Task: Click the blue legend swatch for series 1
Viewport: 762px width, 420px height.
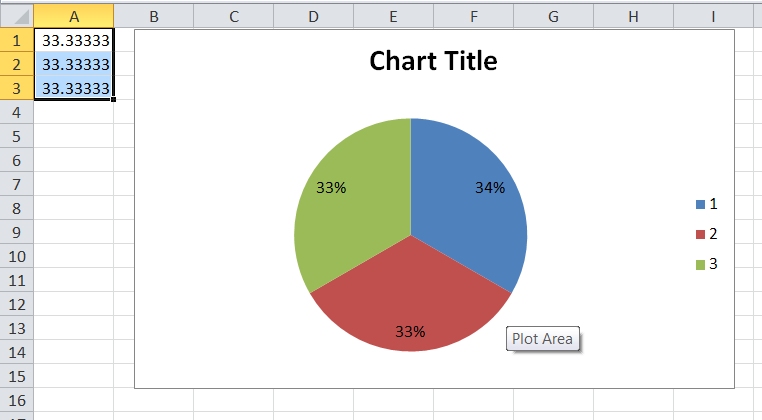Action: [700, 204]
